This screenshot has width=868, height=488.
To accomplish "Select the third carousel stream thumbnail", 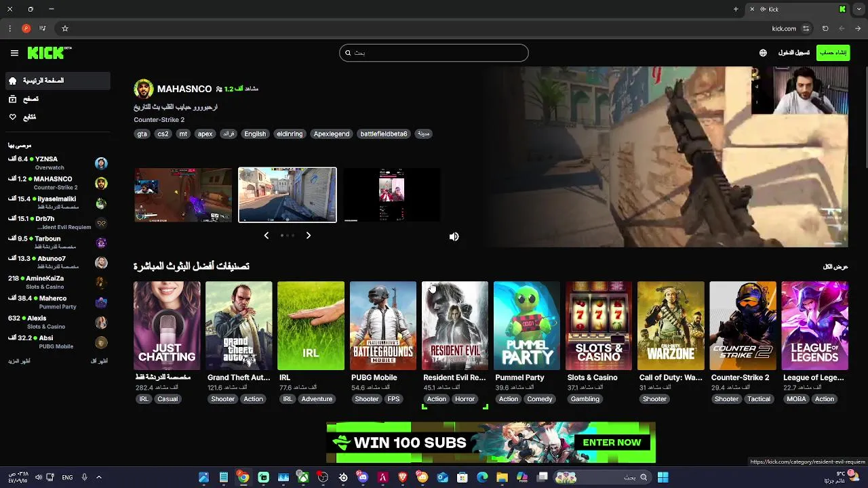I will (x=392, y=195).
